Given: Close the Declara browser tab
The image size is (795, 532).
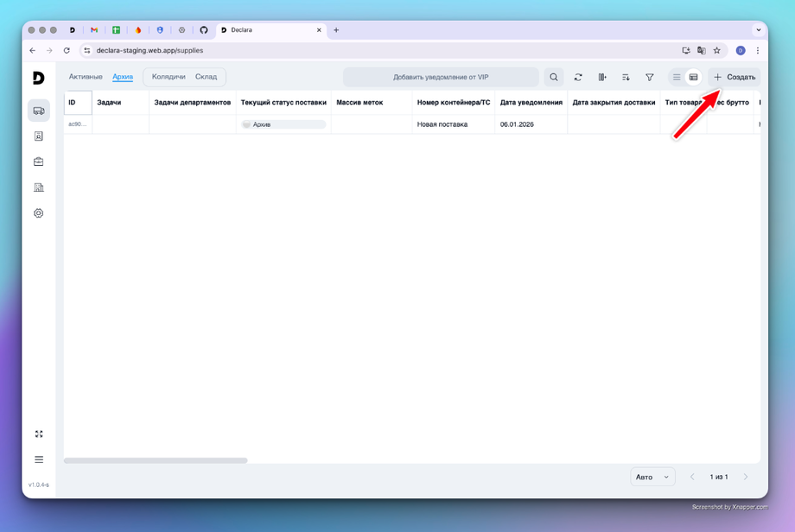Looking at the screenshot, I should click(x=319, y=30).
